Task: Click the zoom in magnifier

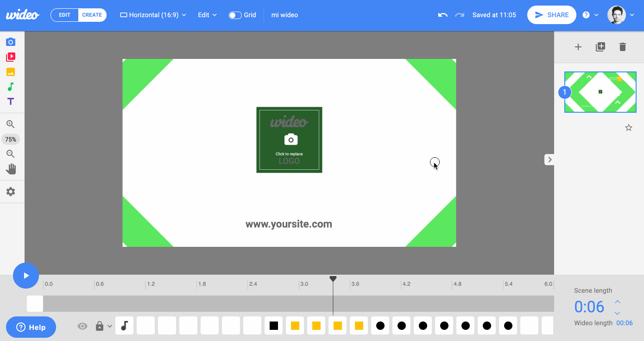Action: pos(11,124)
